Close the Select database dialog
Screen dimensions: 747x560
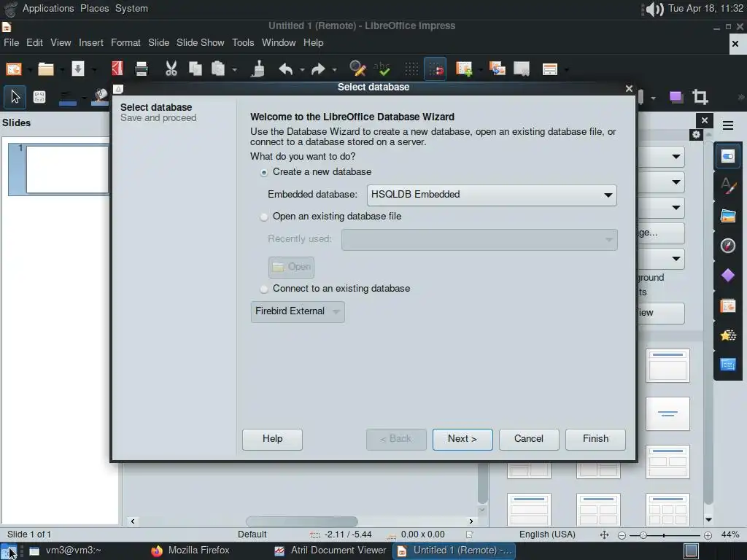pos(629,88)
